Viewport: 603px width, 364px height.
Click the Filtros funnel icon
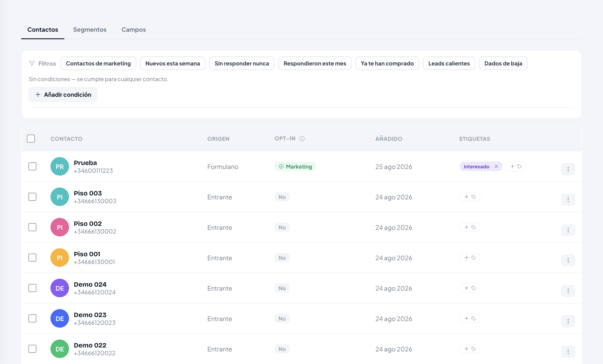pos(32,64)
